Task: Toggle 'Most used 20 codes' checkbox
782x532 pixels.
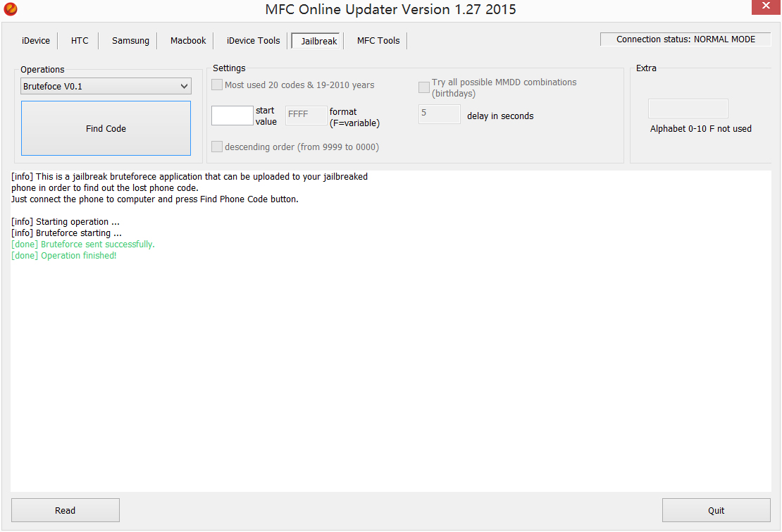Action: (217, 85)
